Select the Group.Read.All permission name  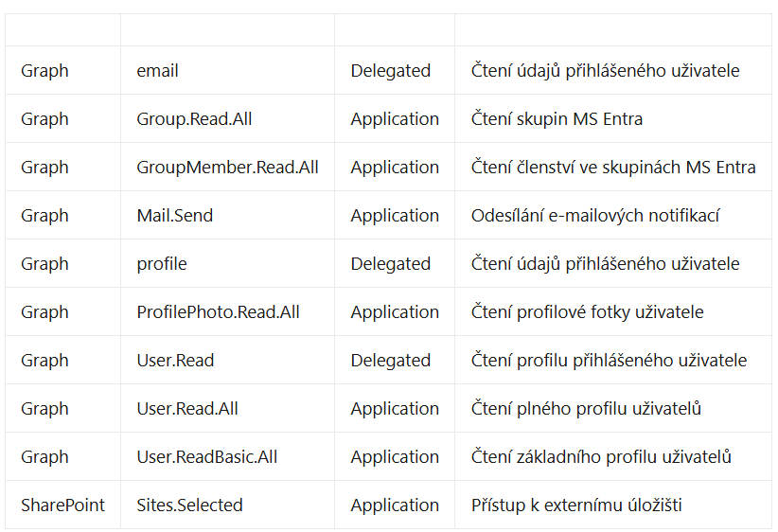click(x=194, y=119)
